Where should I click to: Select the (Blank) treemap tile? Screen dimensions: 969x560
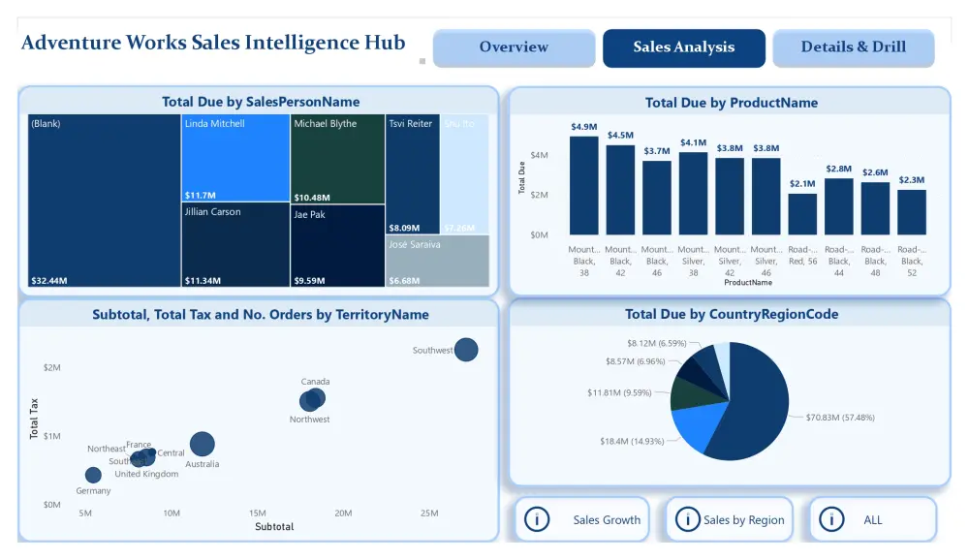point(104,201)
